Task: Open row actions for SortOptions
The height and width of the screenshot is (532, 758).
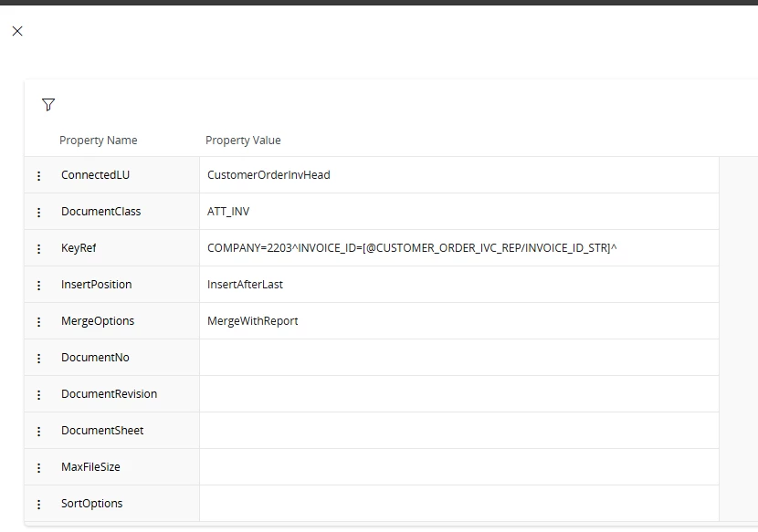Action: 38,504
